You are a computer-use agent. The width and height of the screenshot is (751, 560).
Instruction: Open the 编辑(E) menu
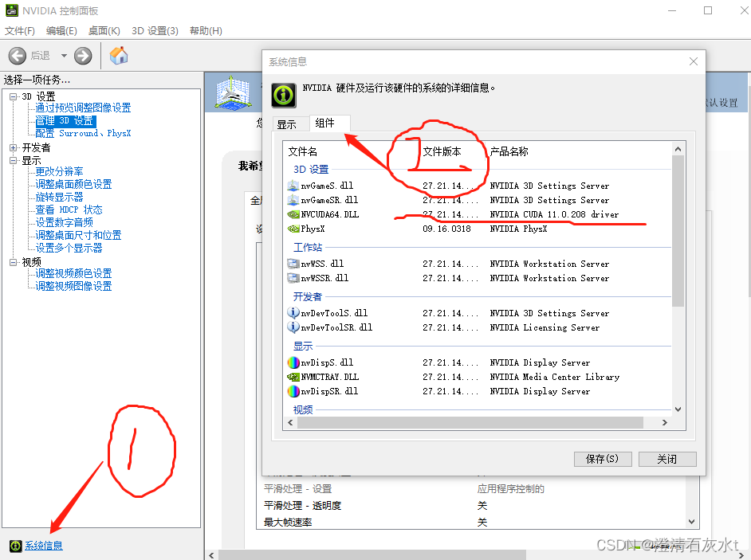[x=61, y=30]
